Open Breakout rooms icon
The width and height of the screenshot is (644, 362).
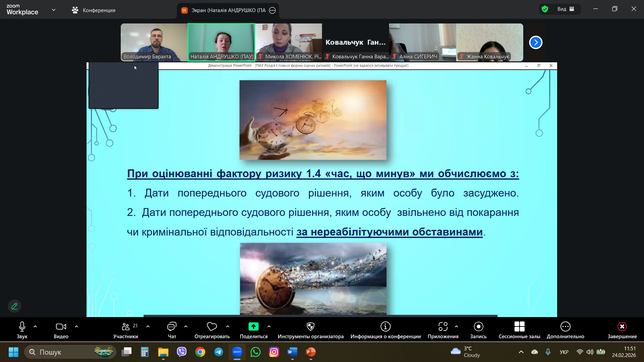click(x=519, y=326)
